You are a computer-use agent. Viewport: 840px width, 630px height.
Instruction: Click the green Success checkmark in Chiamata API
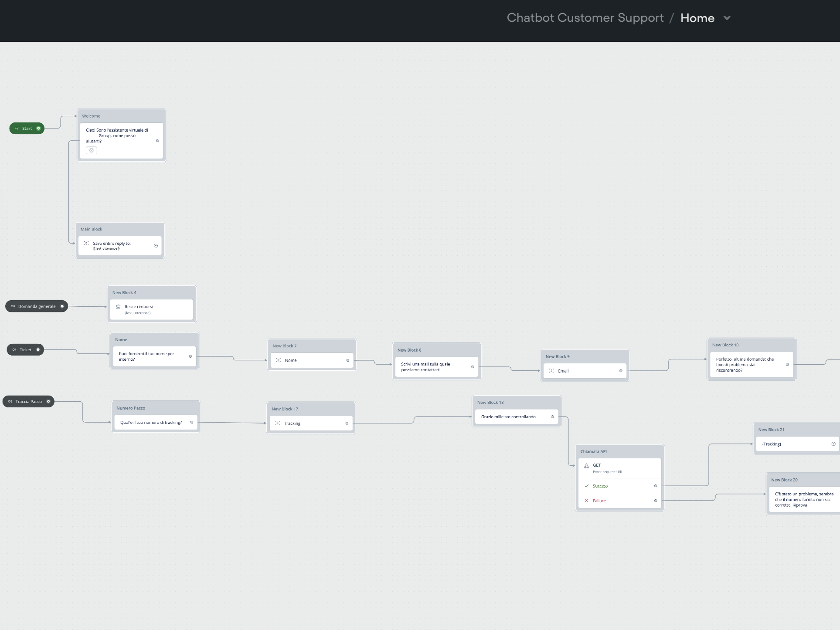pos(586,485)
